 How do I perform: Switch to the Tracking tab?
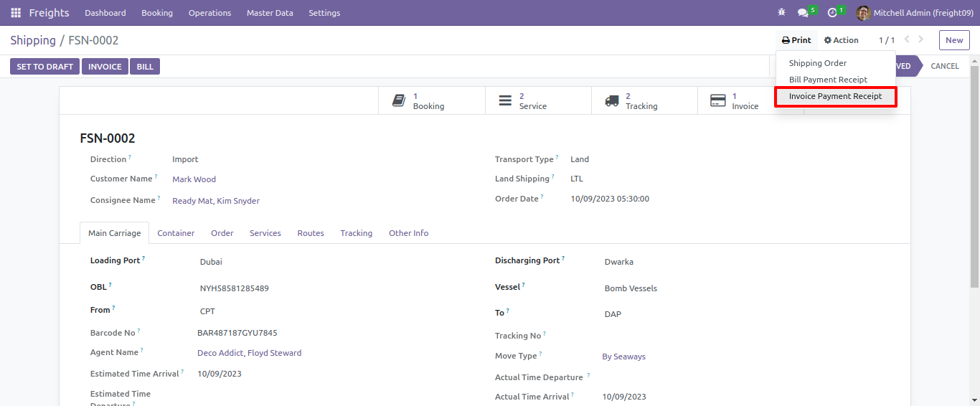click(x=357, y=233)
